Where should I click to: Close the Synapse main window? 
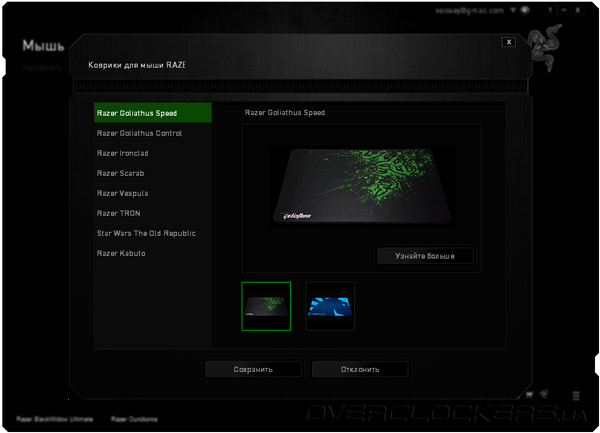[x=578, y=10]
